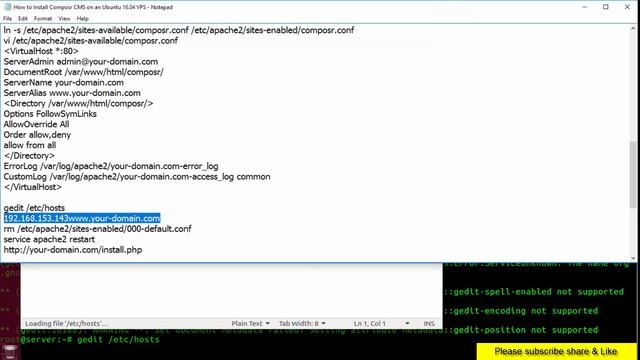Click 'gedit-encoding not supported' terminal message
The width and height of the screenshot is (640, 360).
[521, 311]
